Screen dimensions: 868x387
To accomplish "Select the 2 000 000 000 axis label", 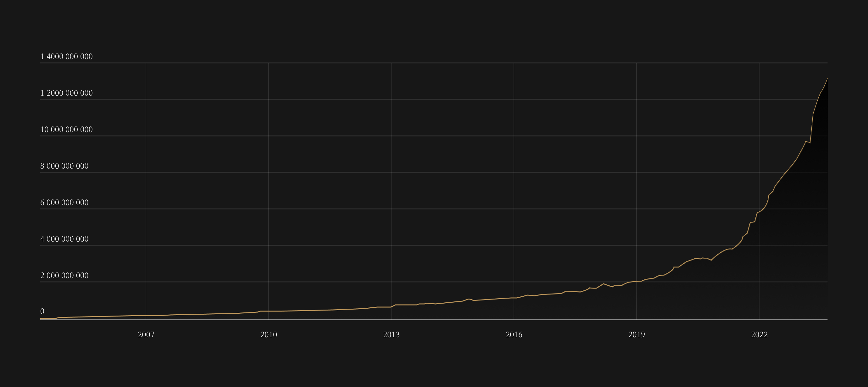I will [64, 276].
